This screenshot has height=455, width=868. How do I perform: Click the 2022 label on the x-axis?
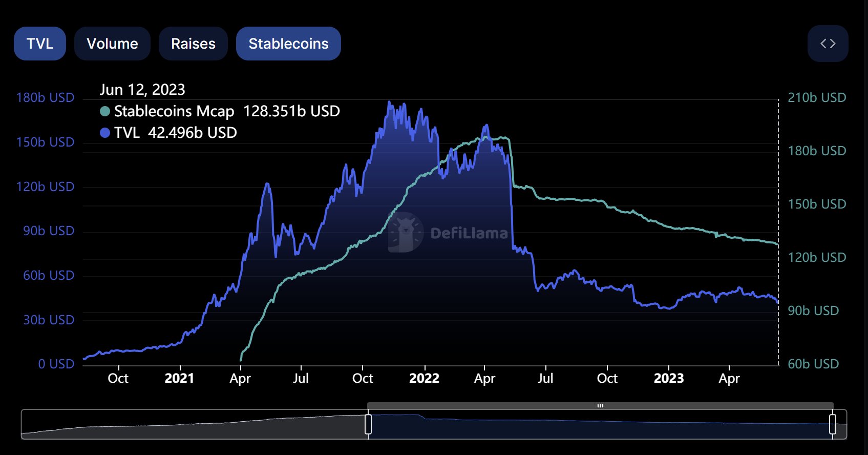(x=424, y=379)
